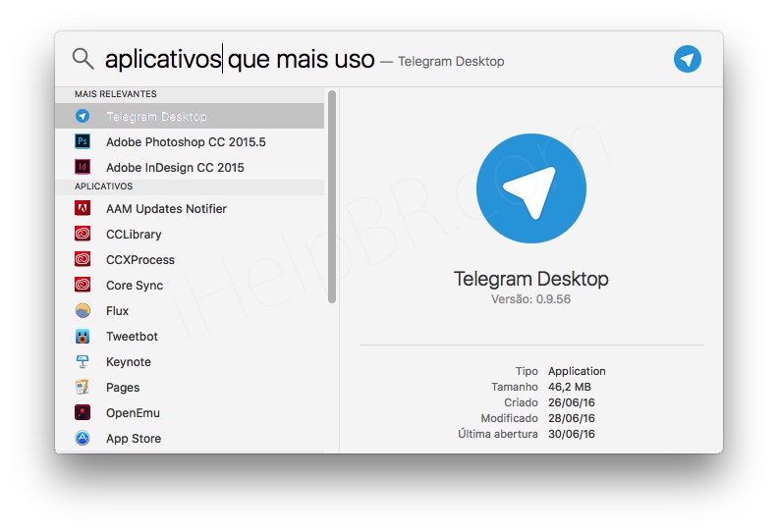Image resolution: width=778 pixels, height=532 pixels.
Task: Click the Application type value
Action: coord(577,371)
